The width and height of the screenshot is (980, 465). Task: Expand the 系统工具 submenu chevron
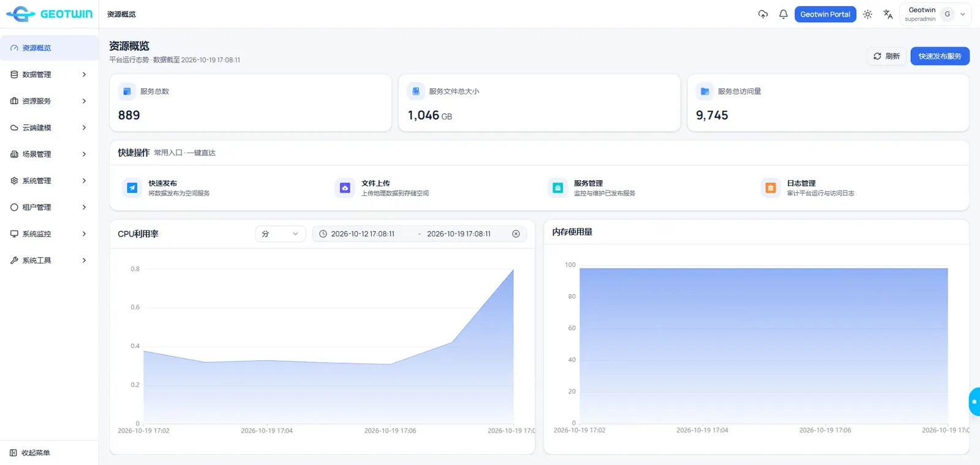tap(84, 260)
